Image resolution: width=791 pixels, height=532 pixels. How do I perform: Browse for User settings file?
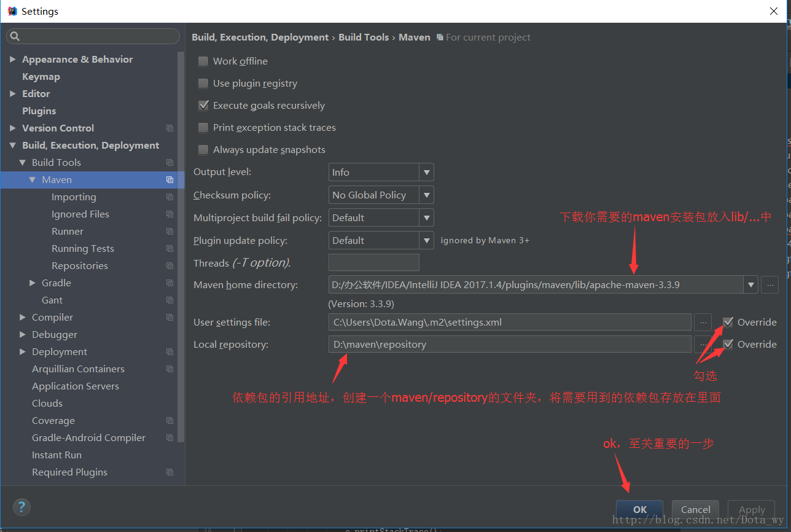(703, 323)
